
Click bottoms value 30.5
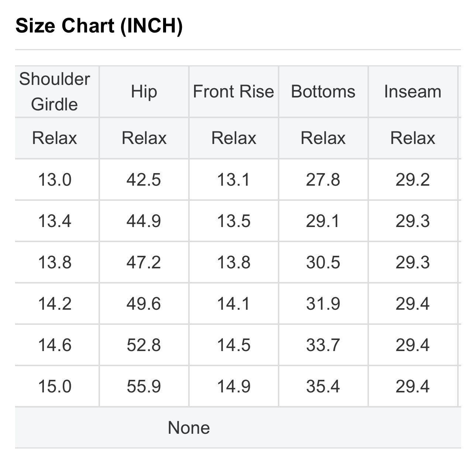323,262
